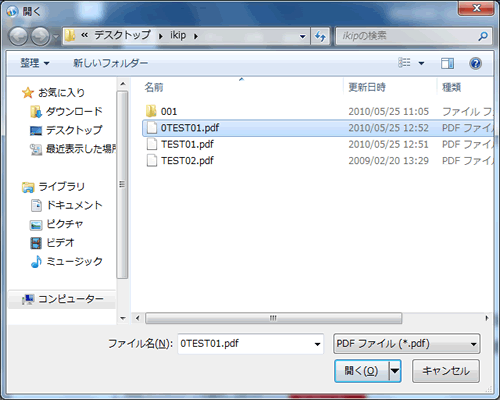The height and width of the screenshot is (400, 500).
Task: Open help with the question mark icon
Action: click(475, 63)
